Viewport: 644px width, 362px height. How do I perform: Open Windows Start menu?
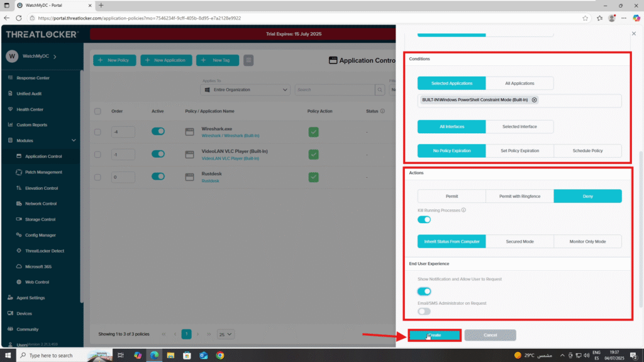point(8,356)
